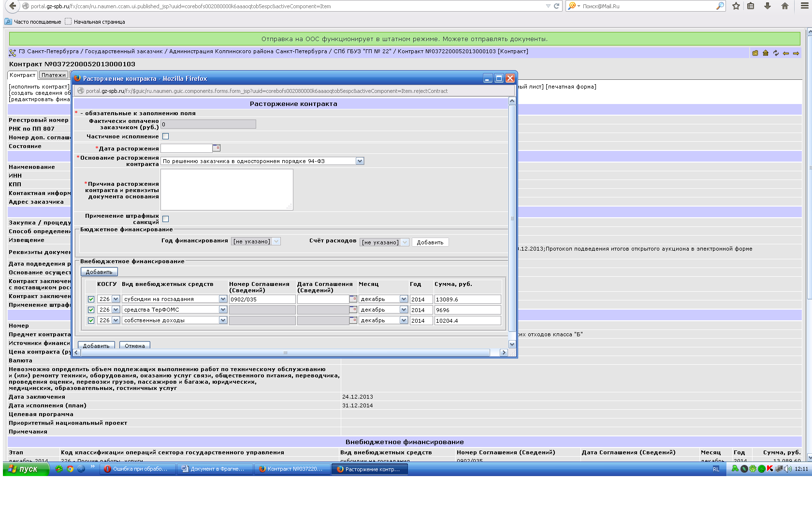Viewport: 812px width, 508px height.
Task: Open the Firefox downloads arrow
Action: (x=768, y=6)
